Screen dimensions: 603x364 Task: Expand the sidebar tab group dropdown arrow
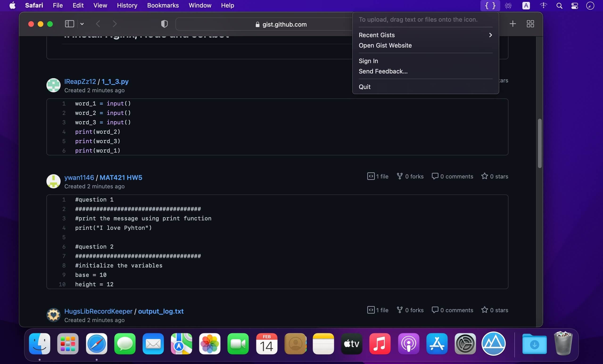(x=82, y=24)
